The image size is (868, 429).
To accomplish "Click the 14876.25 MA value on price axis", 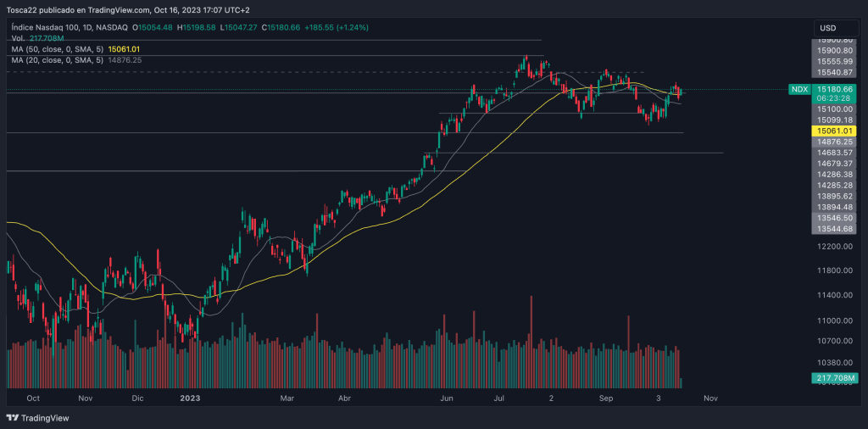I will pos(835,142).
